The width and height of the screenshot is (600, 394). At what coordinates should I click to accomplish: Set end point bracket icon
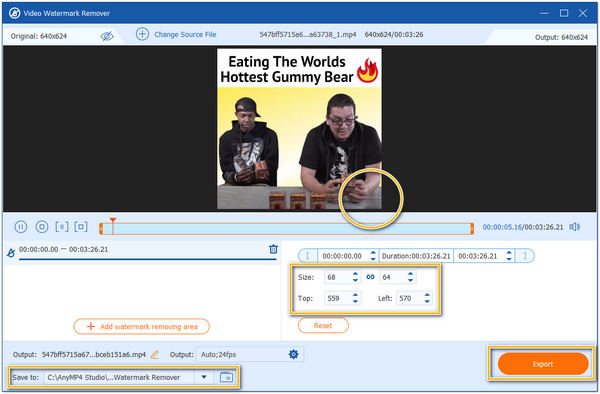[81, 227]
